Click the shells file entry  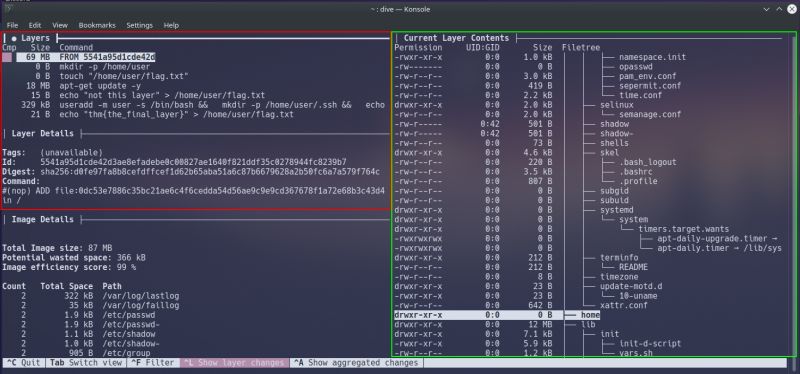pyautogui.click(x=614, y=143)
